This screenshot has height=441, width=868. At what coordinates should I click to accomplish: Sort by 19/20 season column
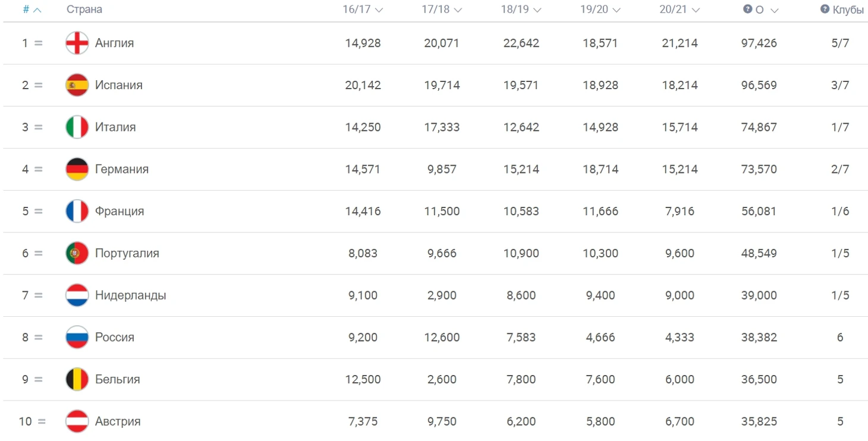click(600, 10)
